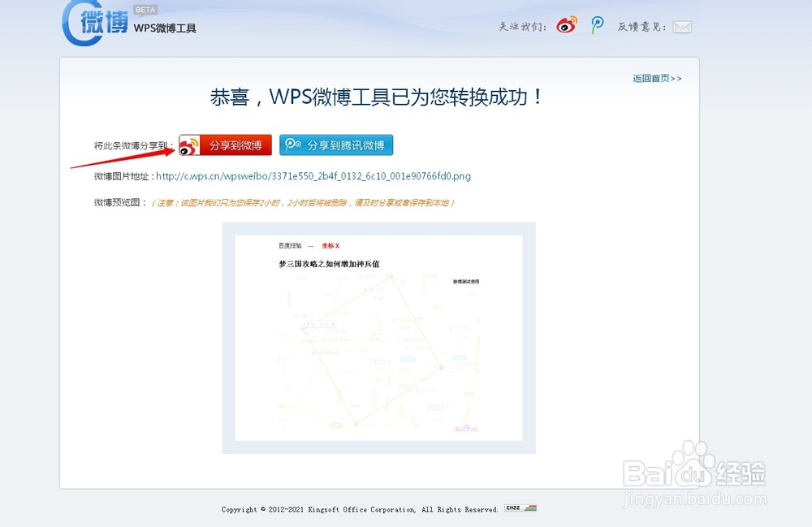Click the 反馈意见 label
This screenshot has width=812, height=527.
tap(641, 27)
